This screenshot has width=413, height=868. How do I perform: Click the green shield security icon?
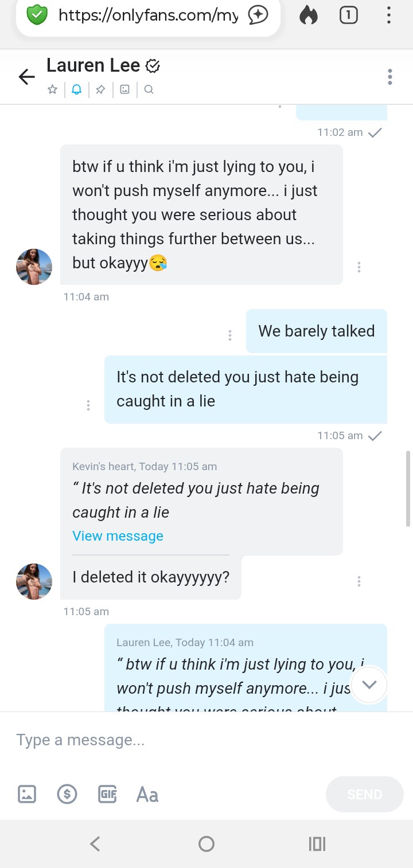[37, 15]
